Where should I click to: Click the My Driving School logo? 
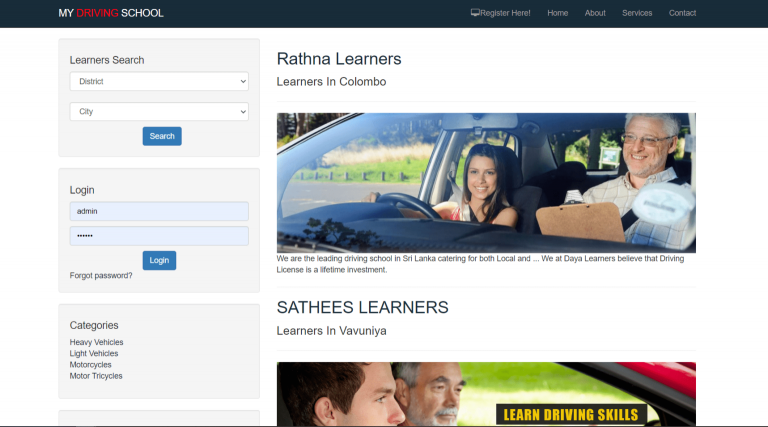click(x=111, y=13)
